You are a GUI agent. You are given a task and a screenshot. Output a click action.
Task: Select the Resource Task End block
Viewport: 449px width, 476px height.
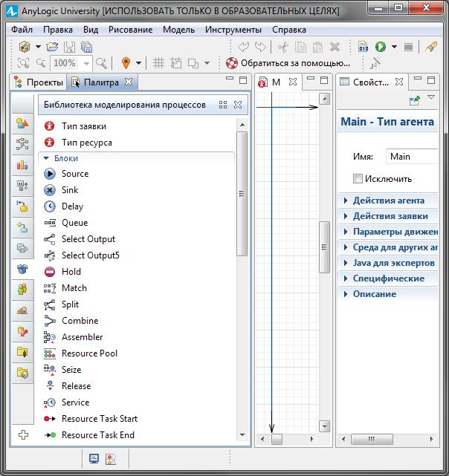pyautogui.click(x=98, y=435)
